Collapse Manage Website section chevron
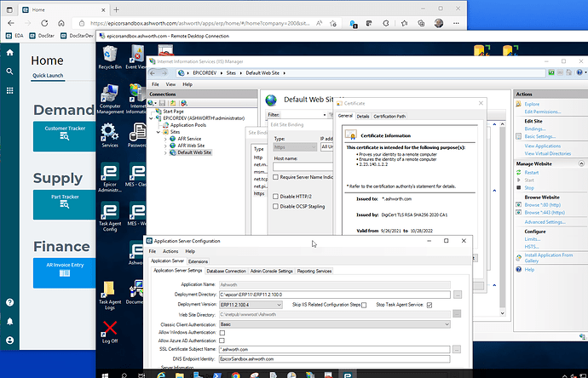 tap(581, 163)
